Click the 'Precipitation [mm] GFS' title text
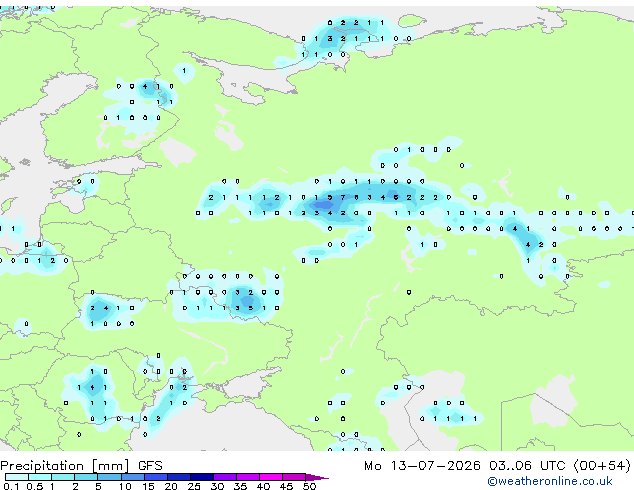This screenshot has width=634, height=490. click(81, 466)
